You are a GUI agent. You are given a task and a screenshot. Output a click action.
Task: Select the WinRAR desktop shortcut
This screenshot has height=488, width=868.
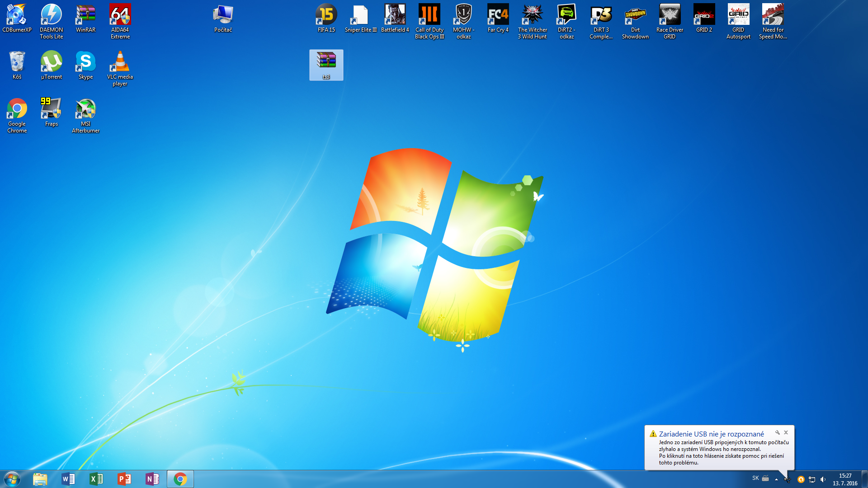pos(85,19)
